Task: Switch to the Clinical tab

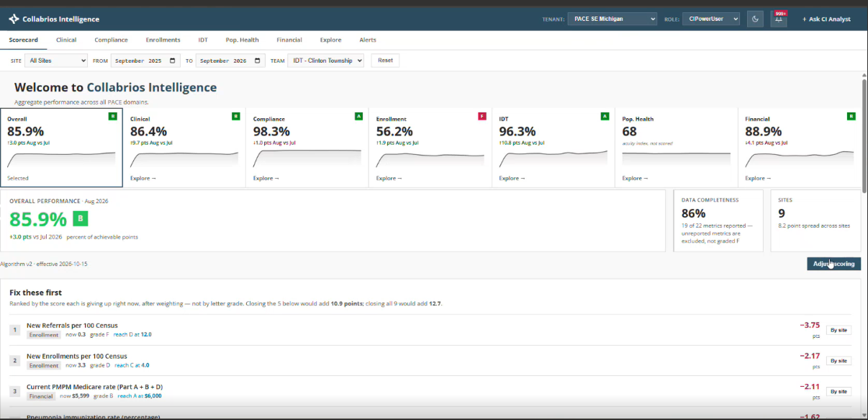Action: point(66,40)
